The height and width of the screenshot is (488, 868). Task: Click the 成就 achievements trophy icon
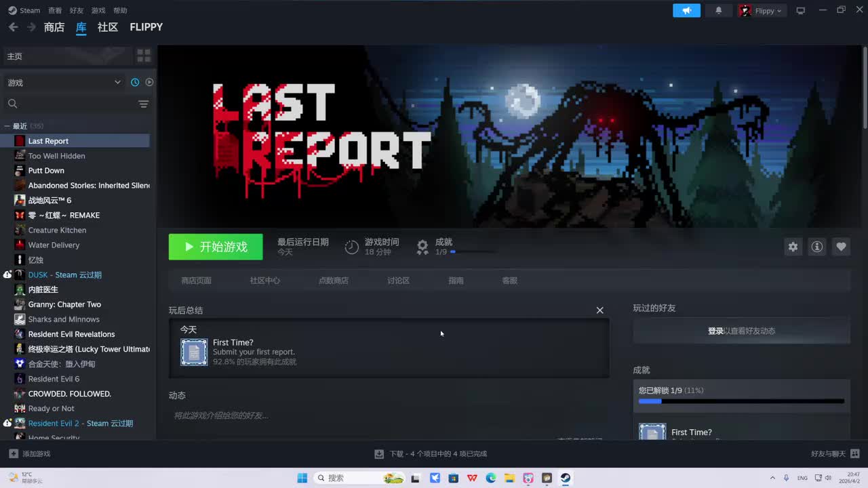[422, 247]
